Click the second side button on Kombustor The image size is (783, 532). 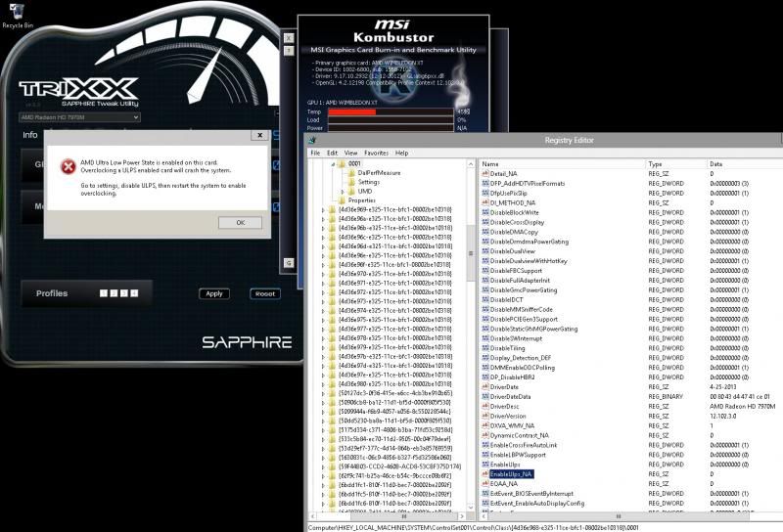pos(289,51)
